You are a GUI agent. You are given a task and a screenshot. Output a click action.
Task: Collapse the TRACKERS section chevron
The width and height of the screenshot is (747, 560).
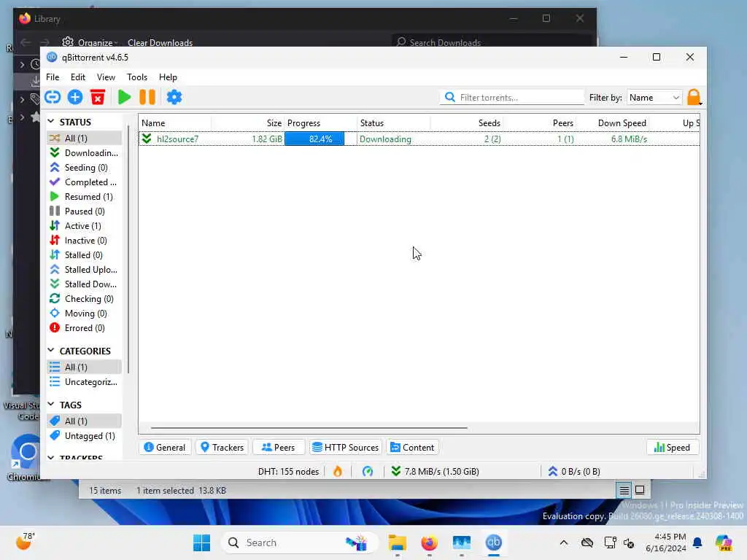click(51, 458)
